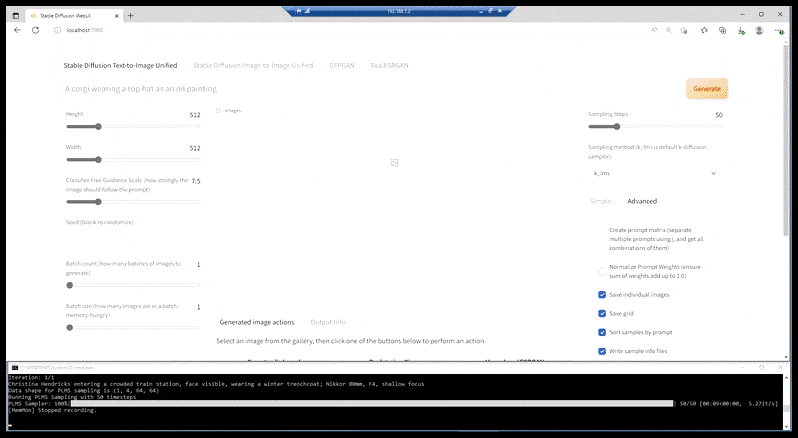
Task: Toggle the Save grid checkbox
Action: pos(602,314)
